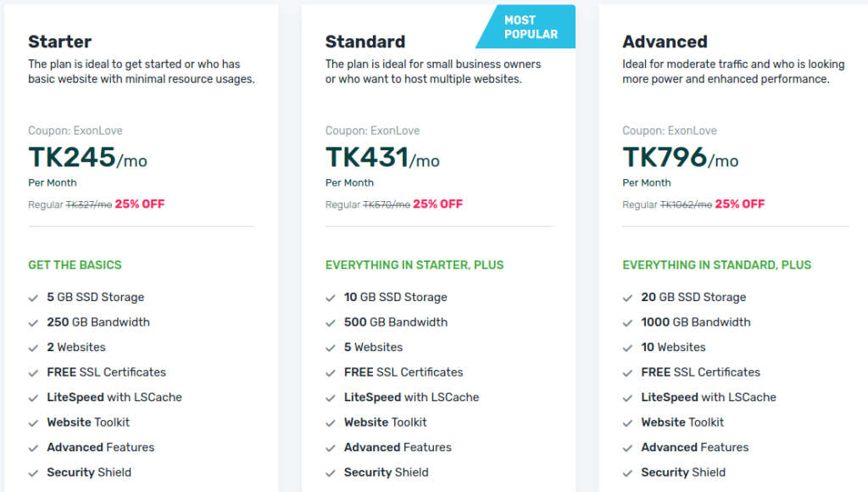Click the checkmark beside 250 GB Bandwidth
868x492 pixels.
[x=33, y=322]
